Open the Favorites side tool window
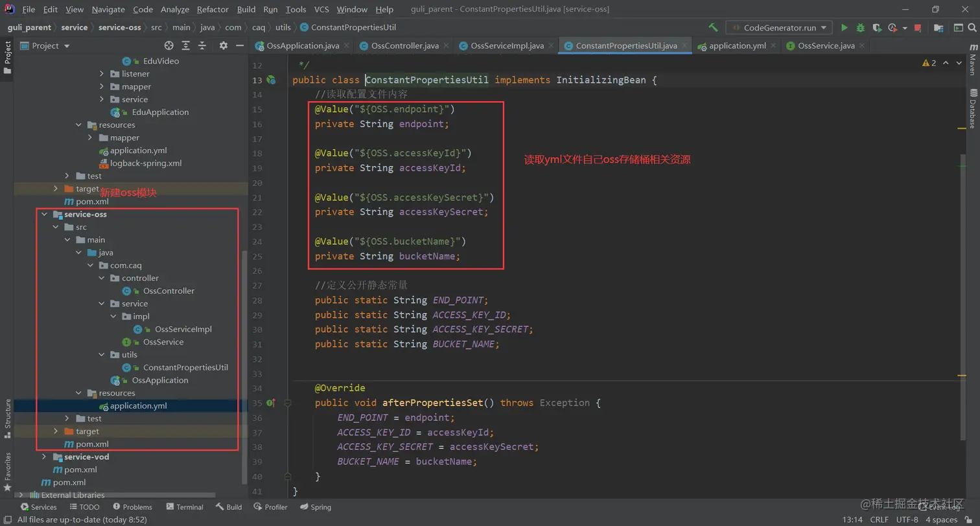This screenshot has width=980, height=526. pos(8,471)
